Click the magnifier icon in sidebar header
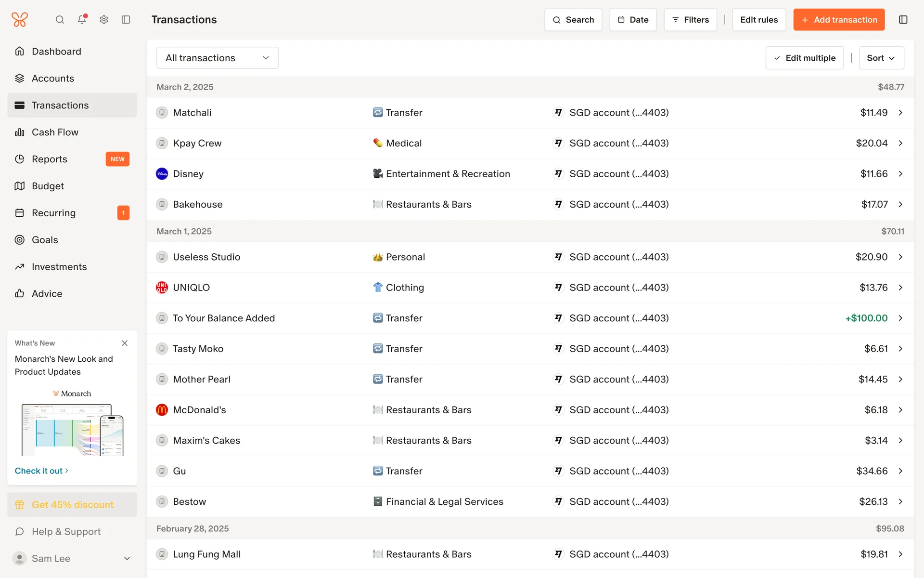This screenshot has height=578, width=924. click(60, 20)
